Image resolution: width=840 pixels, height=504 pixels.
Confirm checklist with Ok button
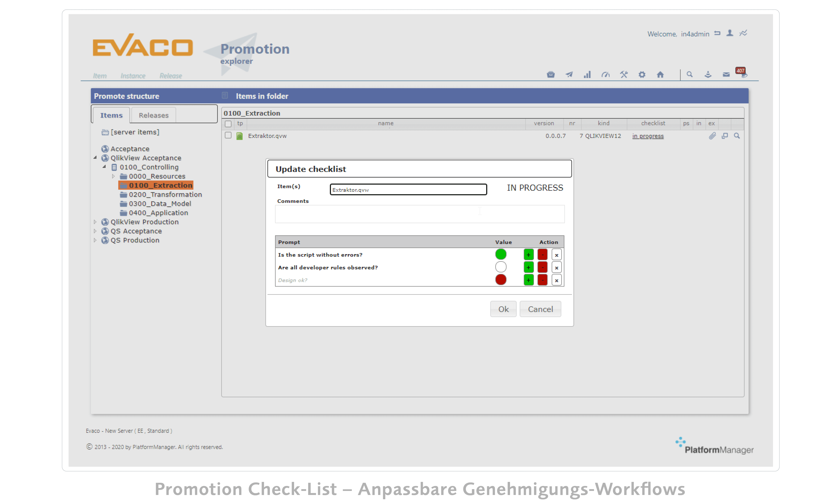pyautogui.click(x=503, y=309)
